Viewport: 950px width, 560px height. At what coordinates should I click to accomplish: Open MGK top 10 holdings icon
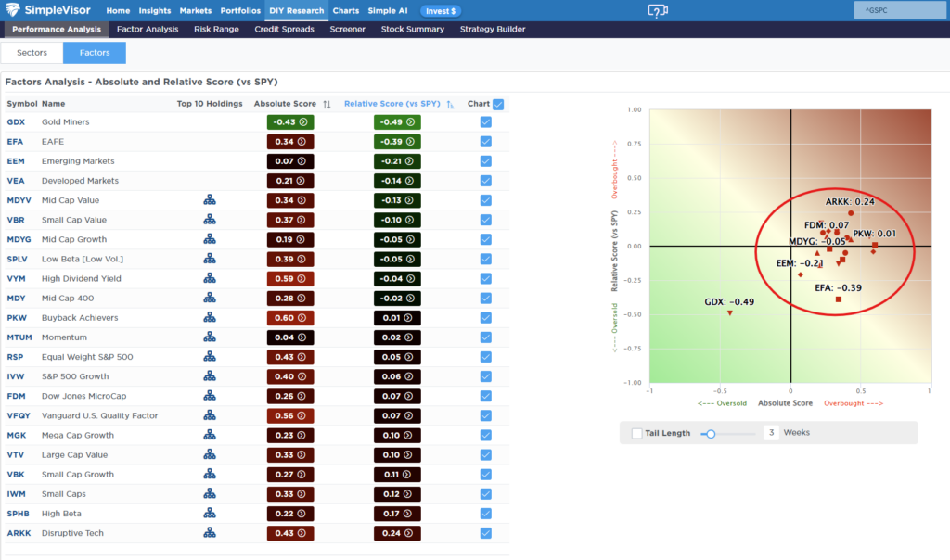pyautogui.click(x=210, y=435)
